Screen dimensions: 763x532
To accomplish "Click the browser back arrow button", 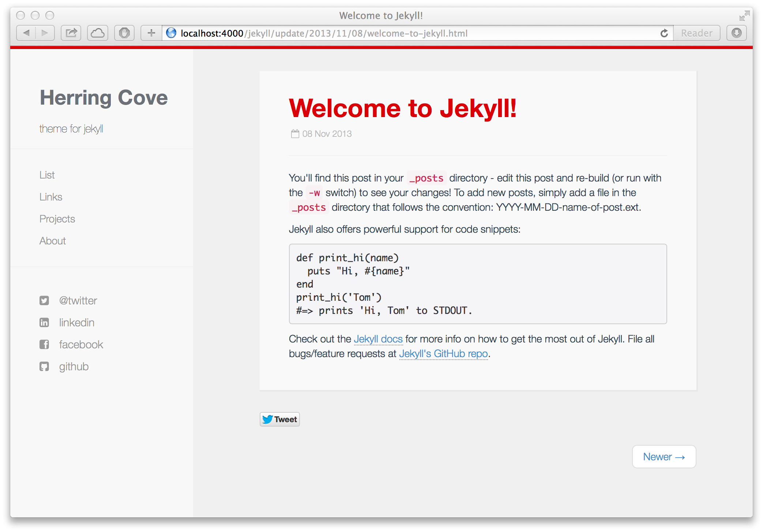I will coord(26,33).
